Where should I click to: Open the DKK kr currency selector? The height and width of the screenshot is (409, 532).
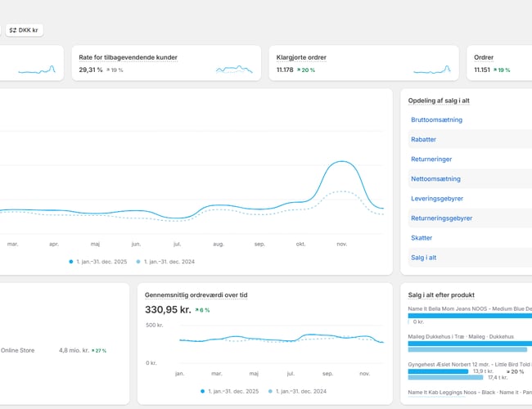tap(24, 30)
